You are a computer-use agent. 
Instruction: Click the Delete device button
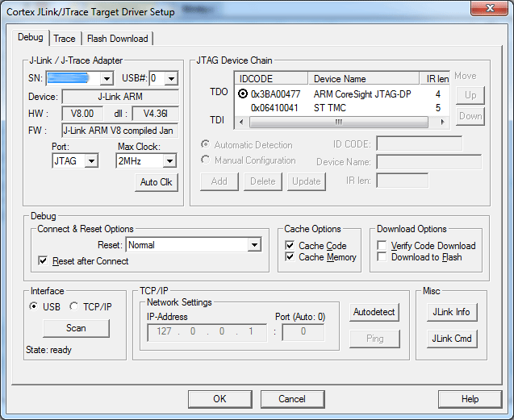[x=263, y=181]
